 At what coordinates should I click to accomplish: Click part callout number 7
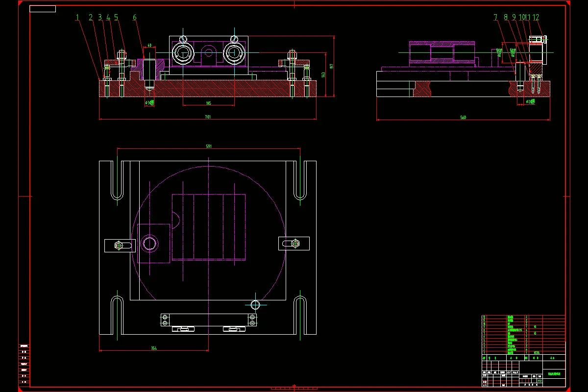pyautogui.click(x=495, y=17)
